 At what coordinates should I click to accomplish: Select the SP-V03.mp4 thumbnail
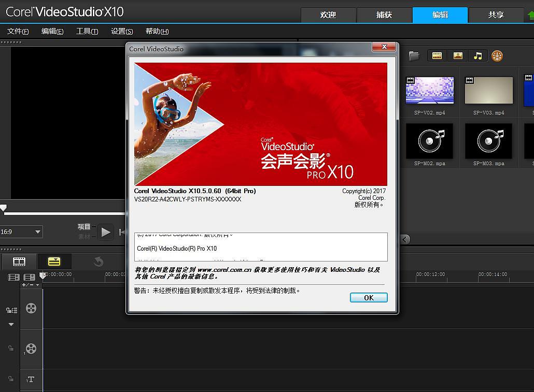[489, 90]
